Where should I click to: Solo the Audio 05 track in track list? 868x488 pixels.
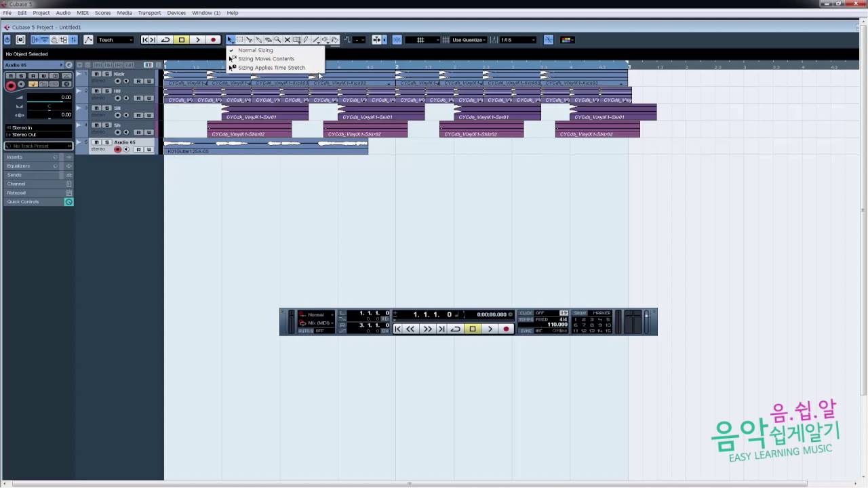tap(106, 142)
